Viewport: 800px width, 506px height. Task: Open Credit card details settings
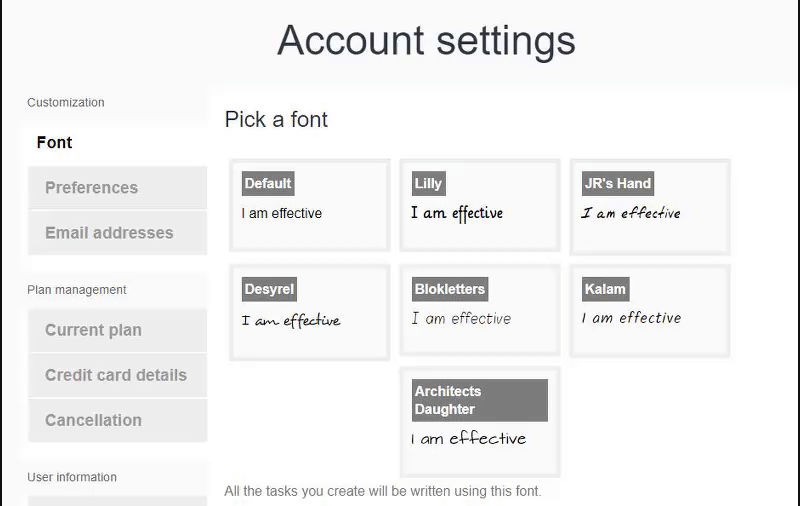tap(118, 375)
